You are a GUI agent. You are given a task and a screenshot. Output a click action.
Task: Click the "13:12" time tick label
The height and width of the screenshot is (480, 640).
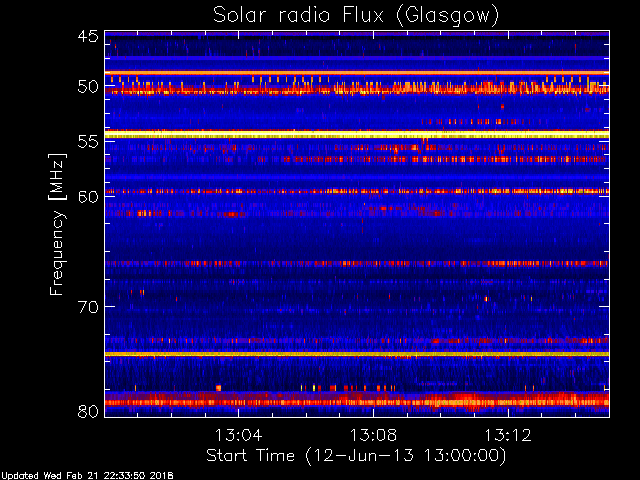pyautogui.click(x=508, y=435)
